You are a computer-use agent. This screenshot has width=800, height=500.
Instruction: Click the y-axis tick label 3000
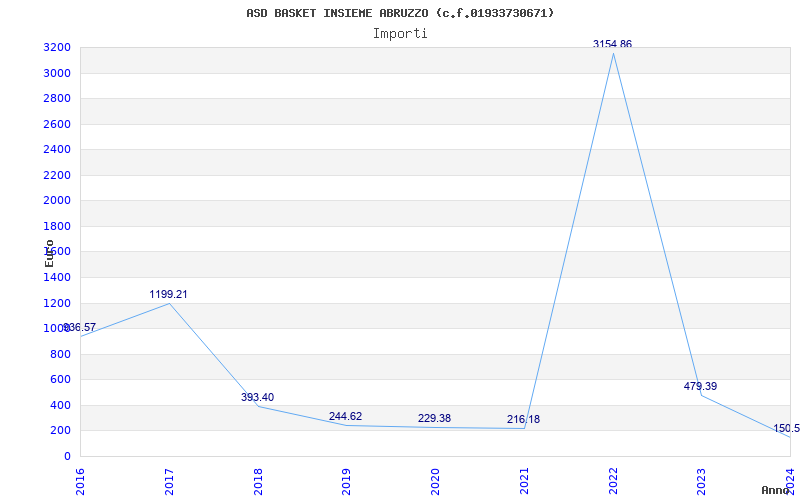click(x=57, y=73)
